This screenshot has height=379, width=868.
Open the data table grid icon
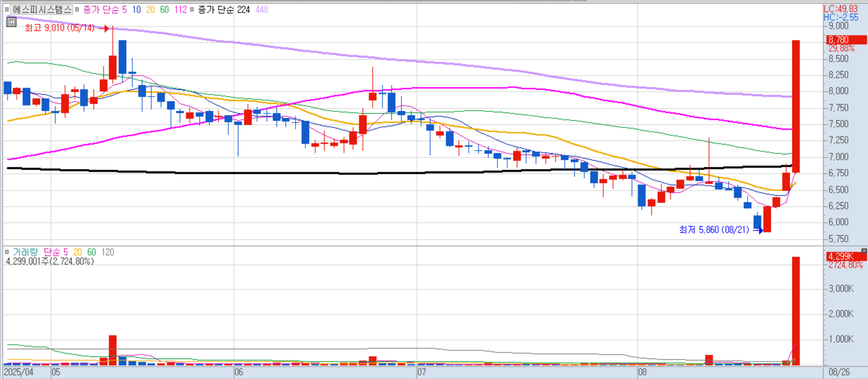pos(11,21)
